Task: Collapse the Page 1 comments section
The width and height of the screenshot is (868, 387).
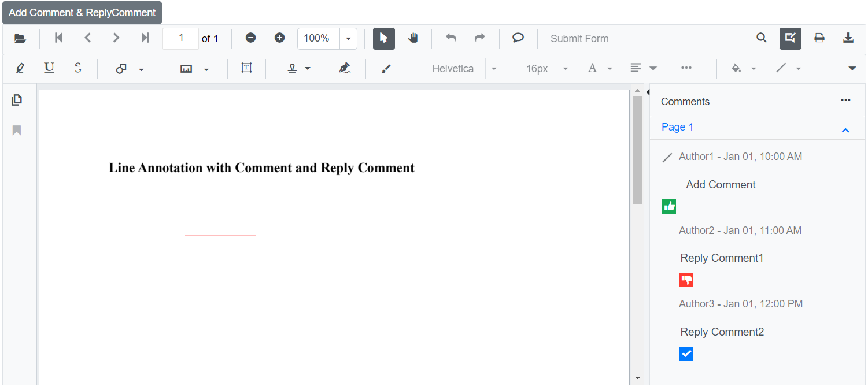Action: [x=845, y=131]
